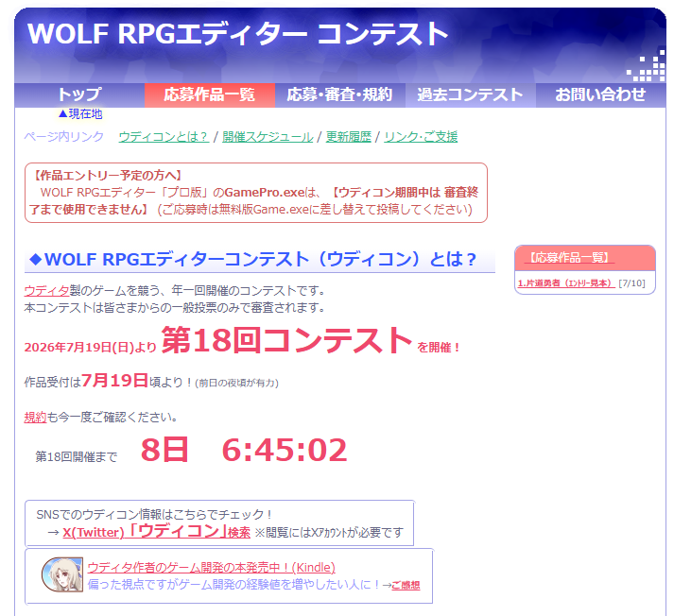Open the 規約 link

(x=35, y=417)
